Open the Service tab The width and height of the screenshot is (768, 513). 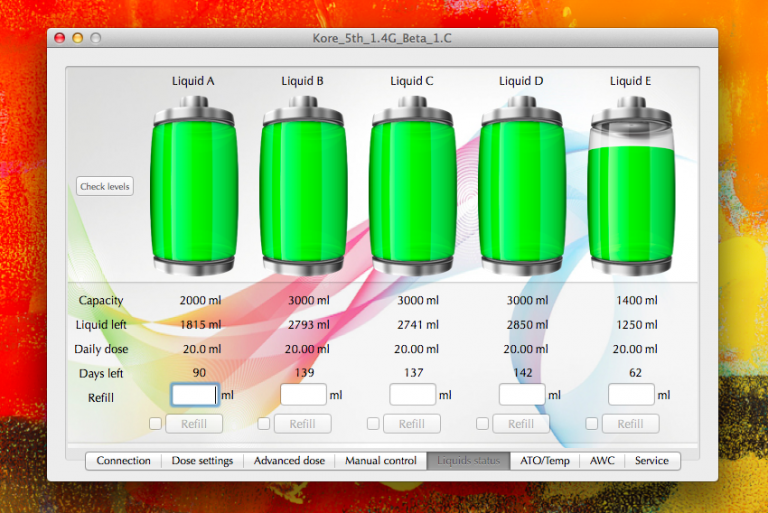652,461
